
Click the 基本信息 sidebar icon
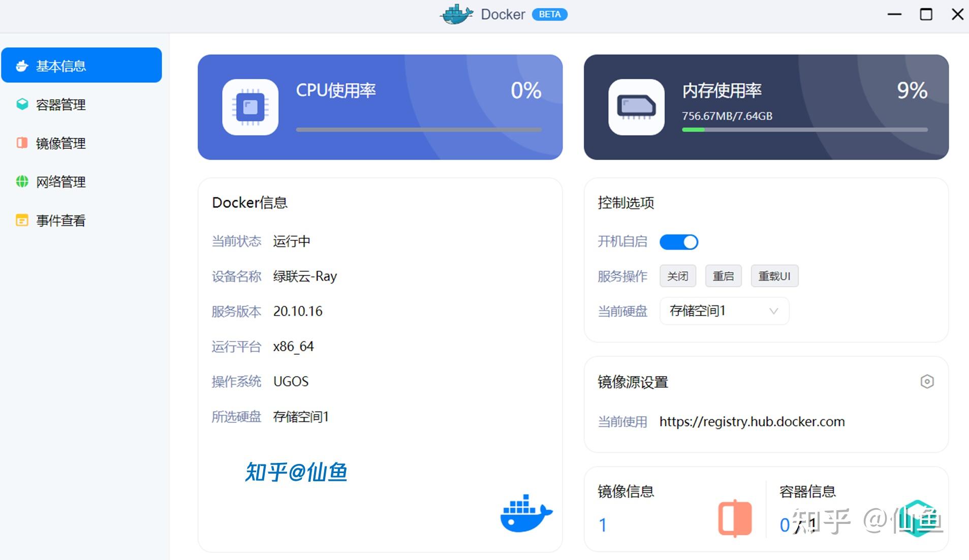click(22, 66)
